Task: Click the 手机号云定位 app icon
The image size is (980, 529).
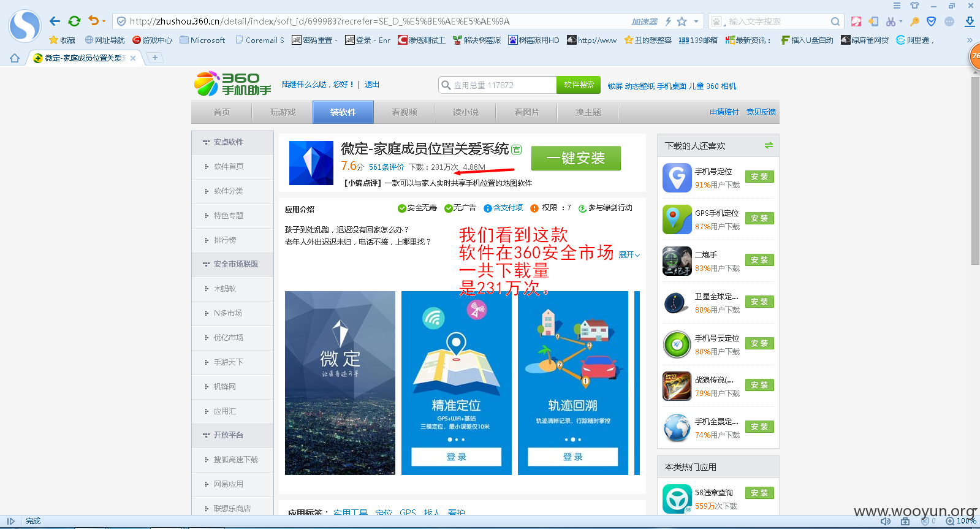Action: (x=677, y=344)
